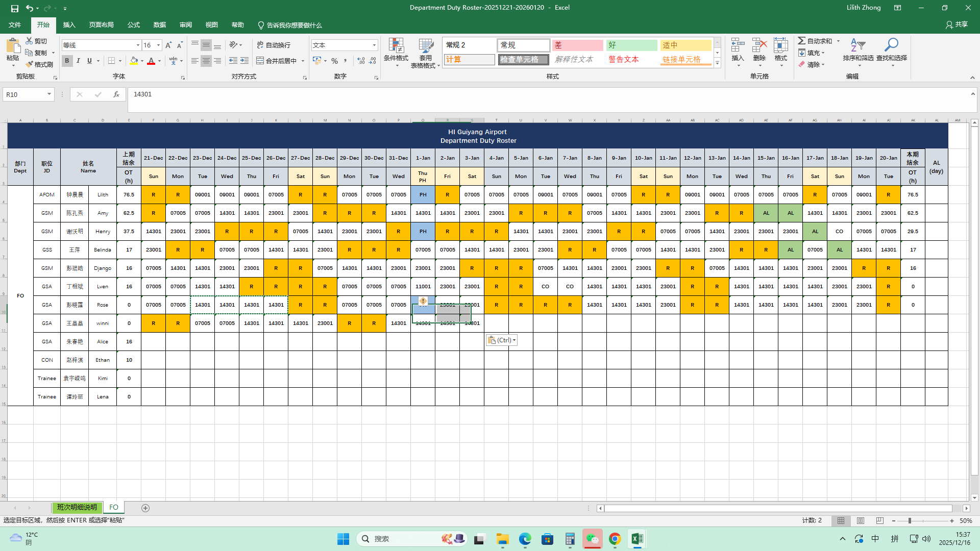Expand the Name Box dropdown arrow
980x551 pixels.
tap(49, 94)
